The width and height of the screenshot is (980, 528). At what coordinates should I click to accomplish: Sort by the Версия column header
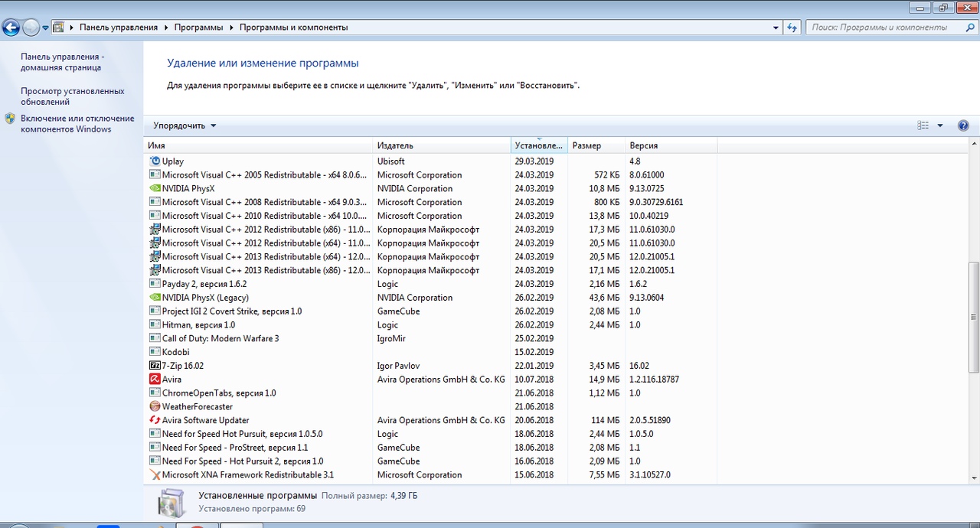point(671,145)
